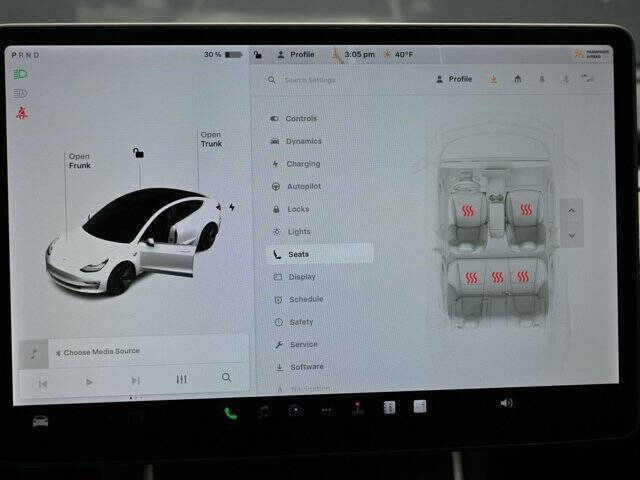Skip to previous track

[x=42, y=384]
